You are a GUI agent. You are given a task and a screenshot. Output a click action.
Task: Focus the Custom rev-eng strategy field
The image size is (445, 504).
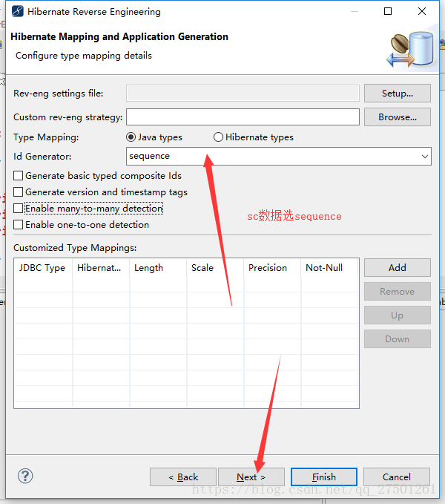(243, 117)
